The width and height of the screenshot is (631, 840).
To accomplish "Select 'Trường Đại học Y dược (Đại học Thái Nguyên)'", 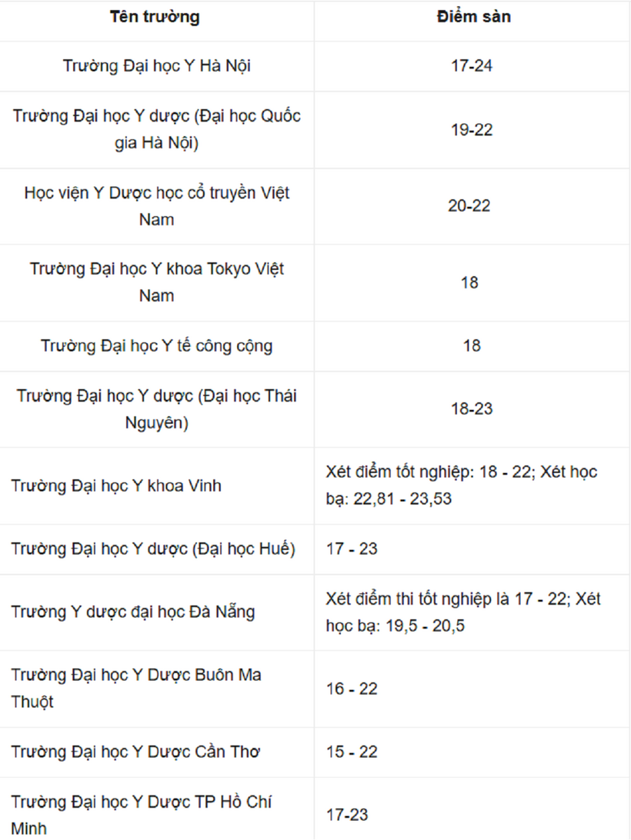I will coord(156,409).
